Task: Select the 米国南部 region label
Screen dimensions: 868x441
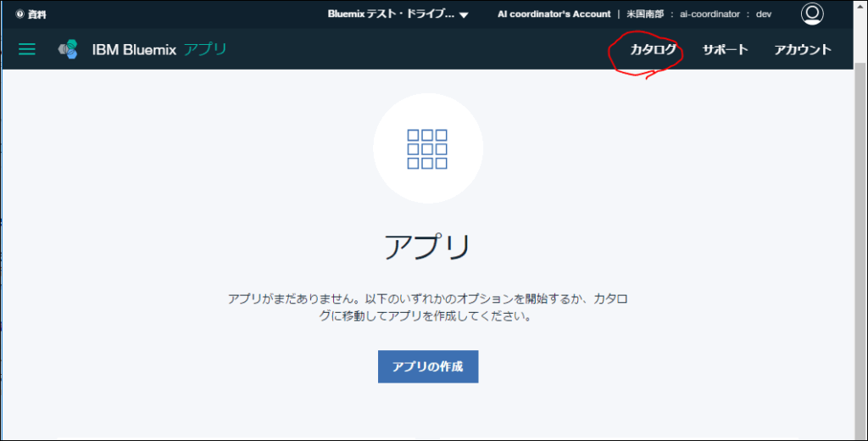Action: [x=645, y=14]
